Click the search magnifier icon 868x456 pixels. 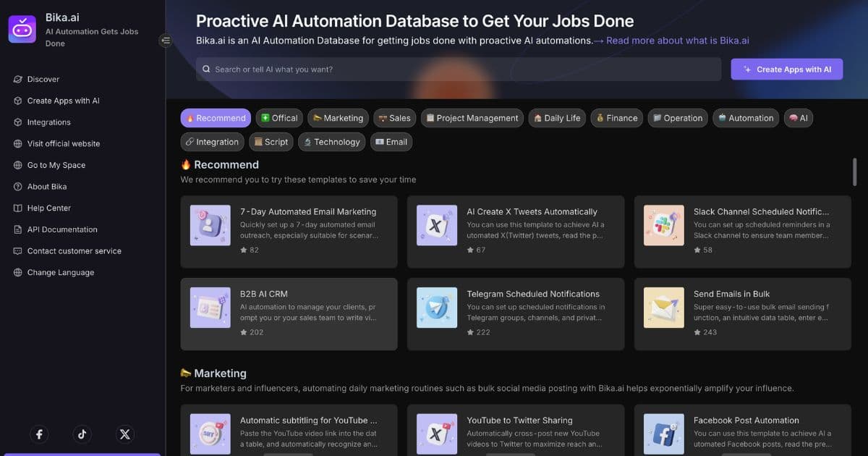click(x=207, y=69)
